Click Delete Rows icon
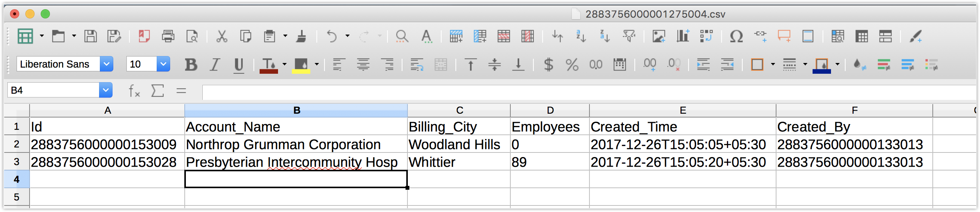The image size is (980, 212). 504,36
